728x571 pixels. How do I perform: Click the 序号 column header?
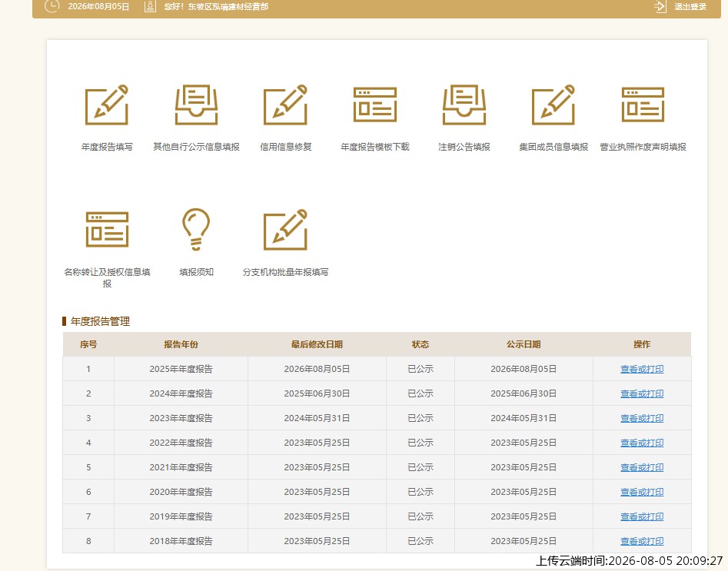point(88,344)
